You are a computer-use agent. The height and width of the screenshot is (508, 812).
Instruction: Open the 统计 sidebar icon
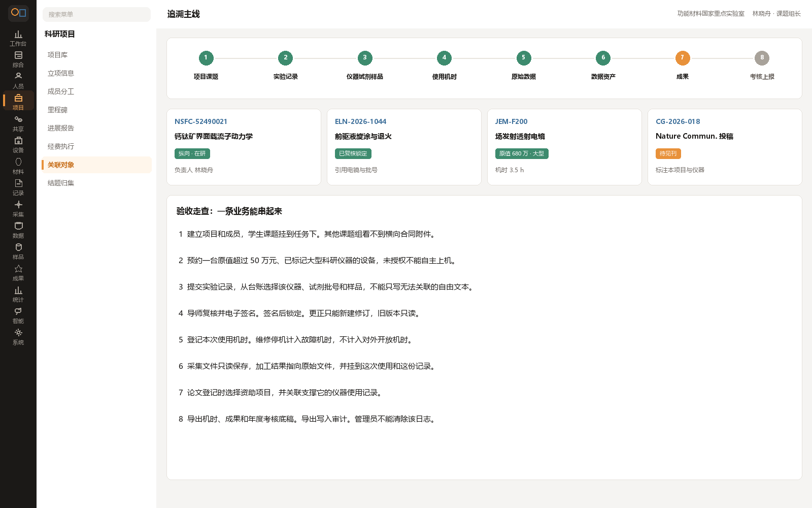click(x=18, y=295)
